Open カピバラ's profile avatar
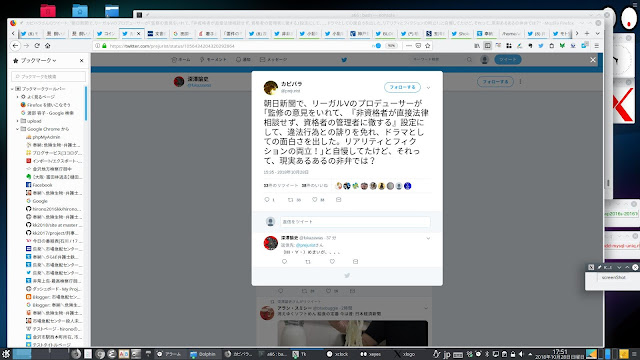Viewport: 640px width, 360px height. click(271, 88)
